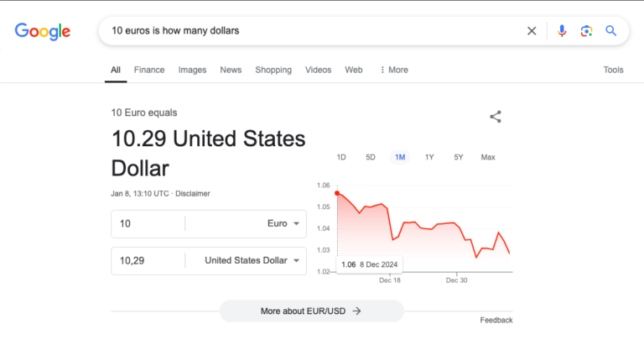
Task: Click the Feedback link
Action: click(496, 320)
